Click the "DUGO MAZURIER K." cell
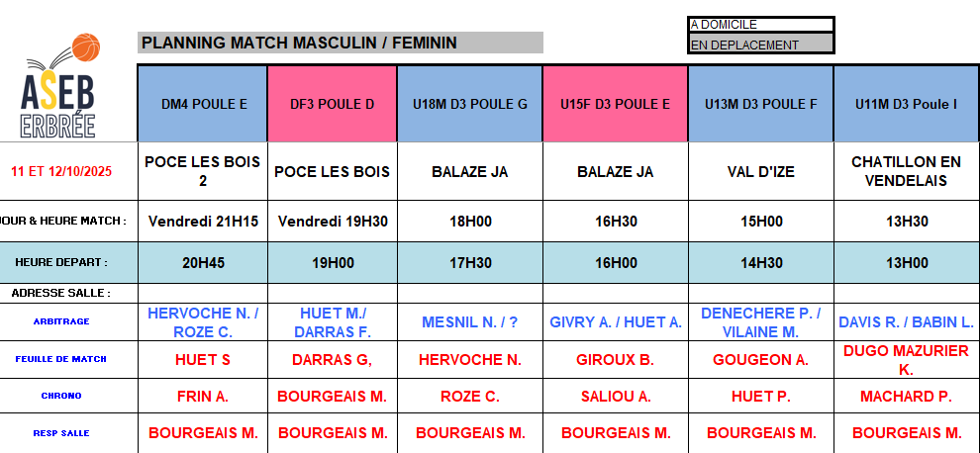 906,360
